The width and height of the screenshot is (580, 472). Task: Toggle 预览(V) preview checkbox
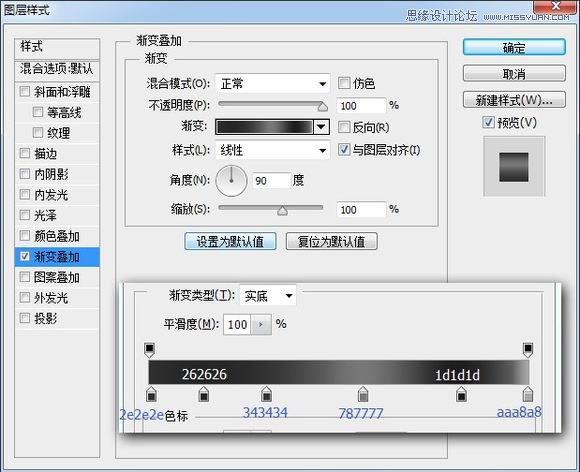[488, 122]
